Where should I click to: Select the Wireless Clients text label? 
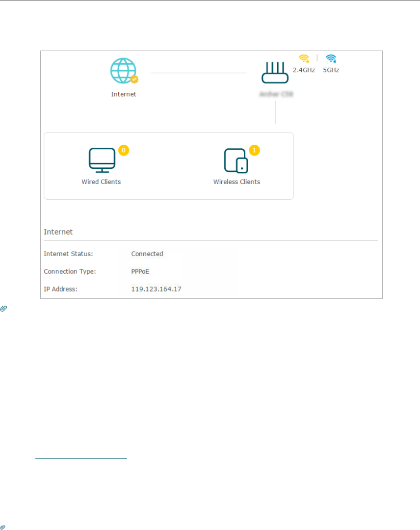pos(236,182)
